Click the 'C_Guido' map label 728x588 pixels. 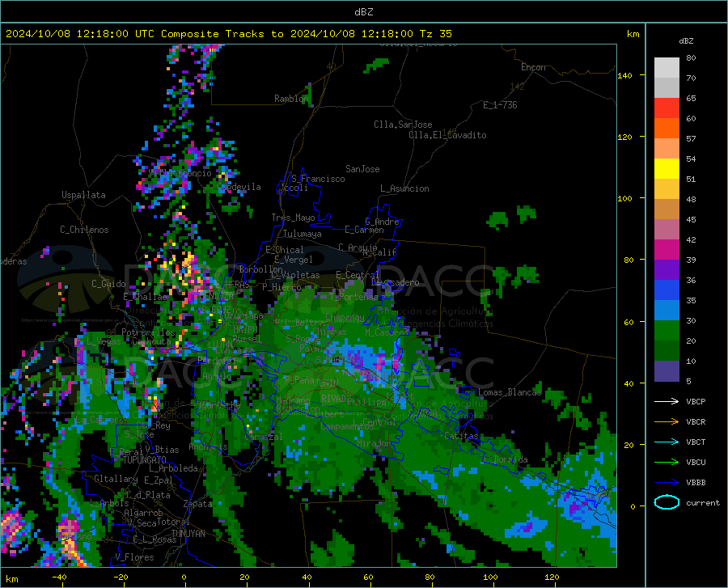click(108, 284)
